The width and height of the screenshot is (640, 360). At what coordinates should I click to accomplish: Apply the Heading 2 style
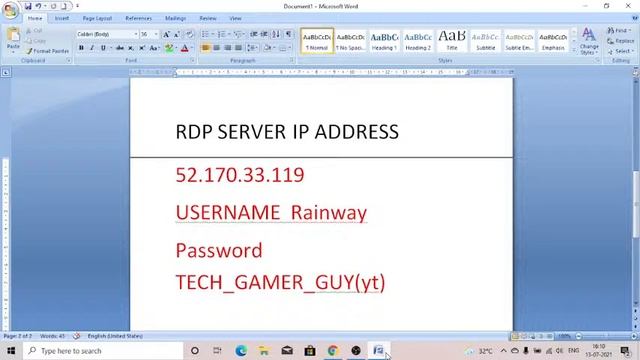coord(418,41)
